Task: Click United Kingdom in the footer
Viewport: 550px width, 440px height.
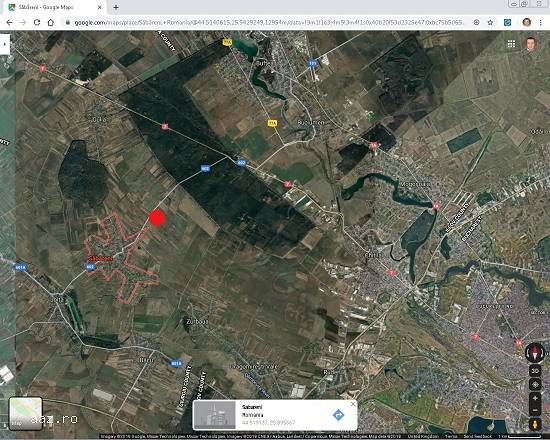Action: click(422, 436)
